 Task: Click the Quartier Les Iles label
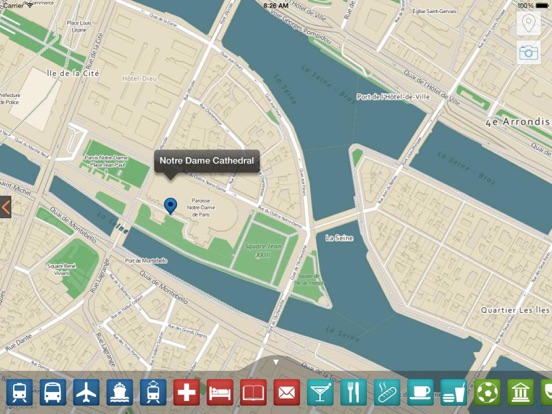point(515,310)
